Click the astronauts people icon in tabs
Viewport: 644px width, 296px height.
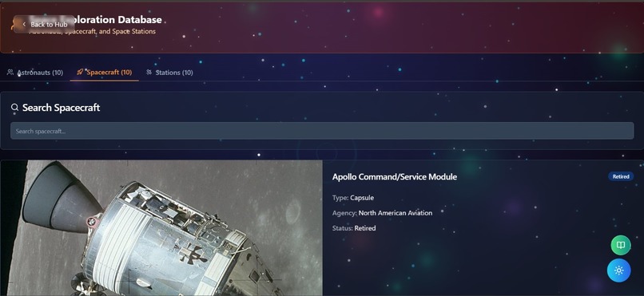pos(10,72)
